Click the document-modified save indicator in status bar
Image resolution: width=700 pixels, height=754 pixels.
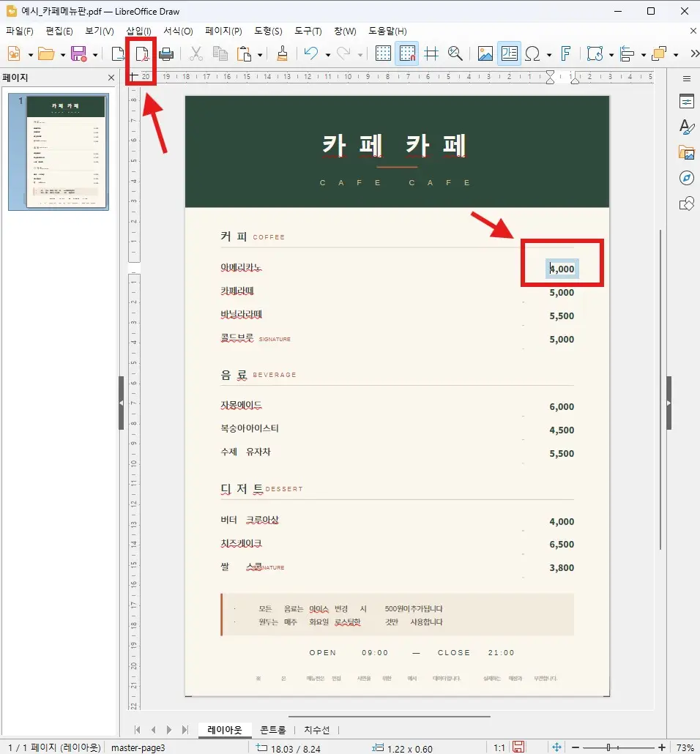[518, 747]
